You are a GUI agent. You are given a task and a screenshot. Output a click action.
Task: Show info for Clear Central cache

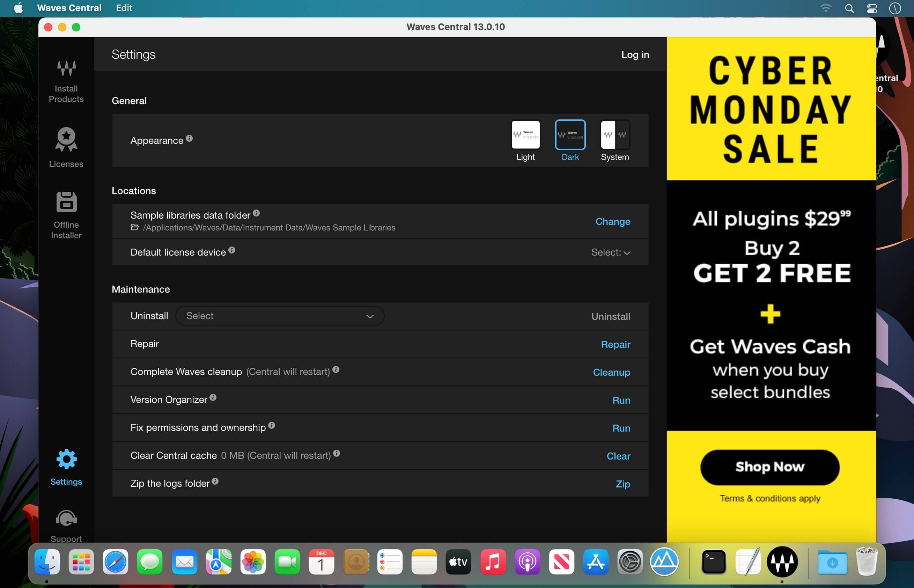pyautogui.click(x=336, y=453)
